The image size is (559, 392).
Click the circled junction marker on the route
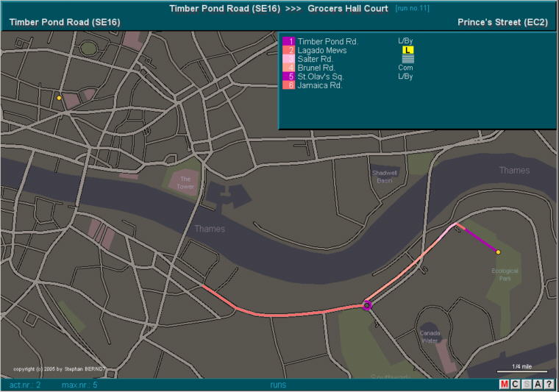pyautogui.click(x=368, y=304)
